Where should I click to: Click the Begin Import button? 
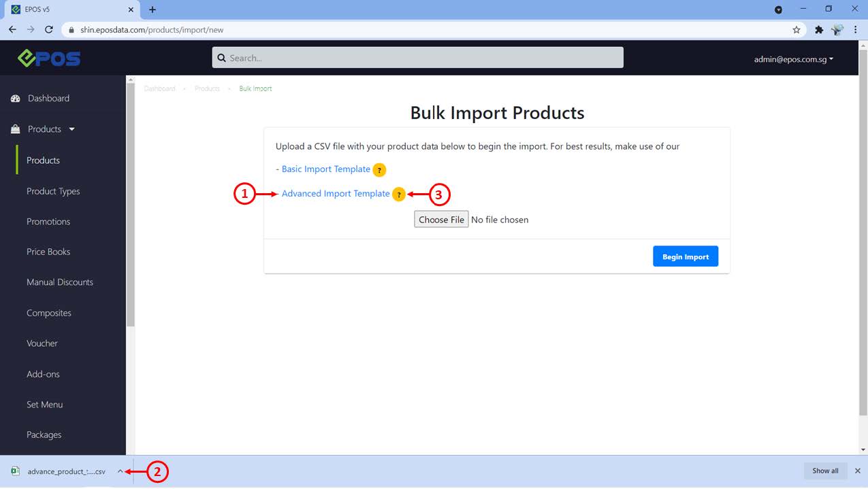[686, 256]
